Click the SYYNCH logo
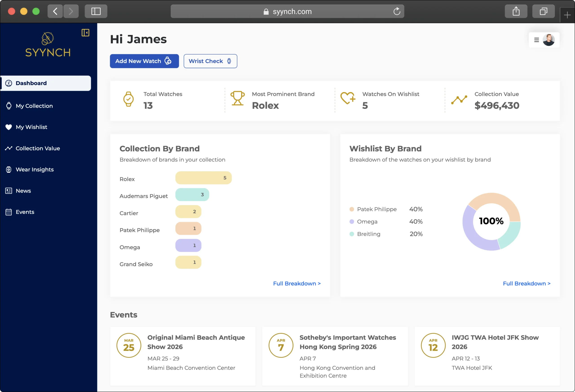 (48, 45)
